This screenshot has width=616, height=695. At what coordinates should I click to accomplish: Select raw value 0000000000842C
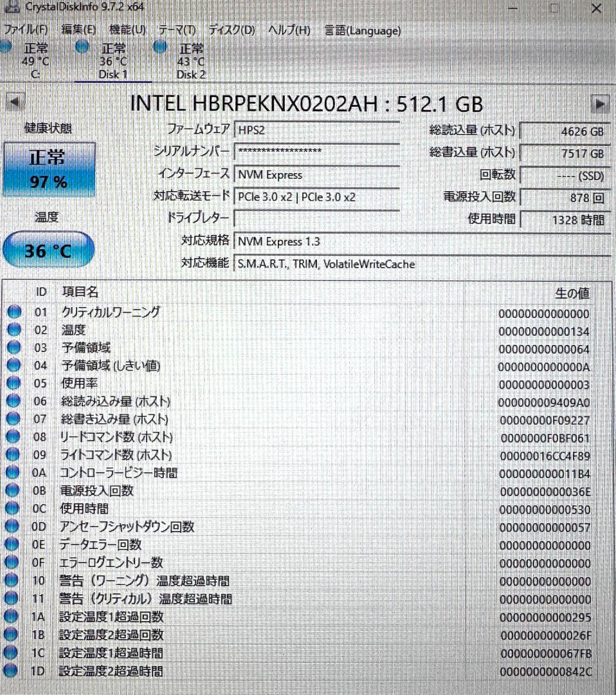pos(545,672)
